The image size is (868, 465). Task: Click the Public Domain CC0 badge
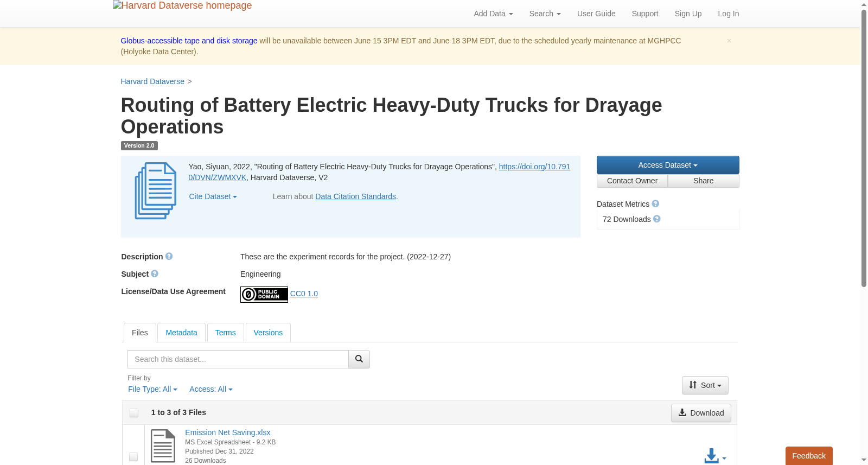[264, 294]
